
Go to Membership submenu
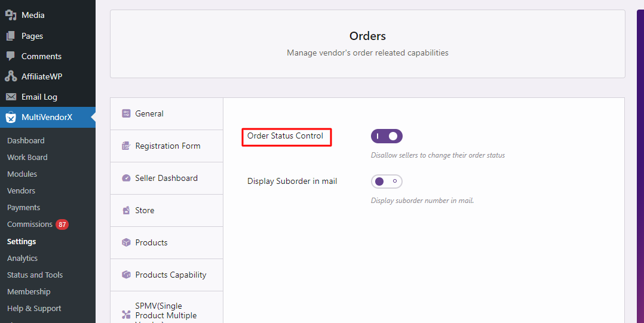click(x=29, y=292)
